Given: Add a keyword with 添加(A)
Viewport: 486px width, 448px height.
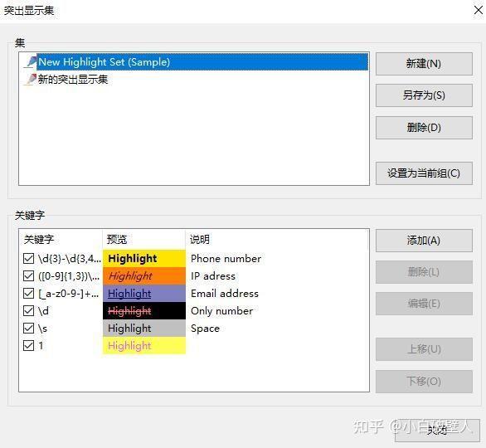Looking at the screenshot, I should pos(424,241).
